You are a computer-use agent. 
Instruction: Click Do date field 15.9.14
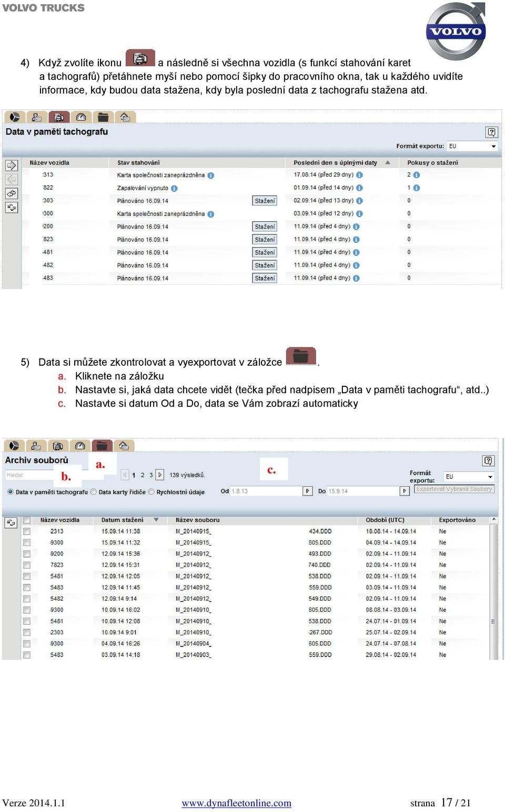pos(363,491)
